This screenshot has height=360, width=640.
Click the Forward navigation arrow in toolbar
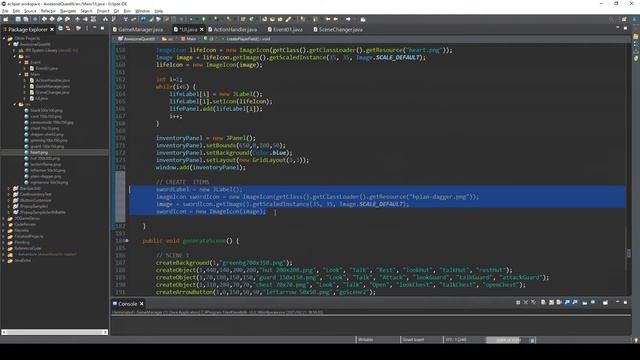coord(348,19)
